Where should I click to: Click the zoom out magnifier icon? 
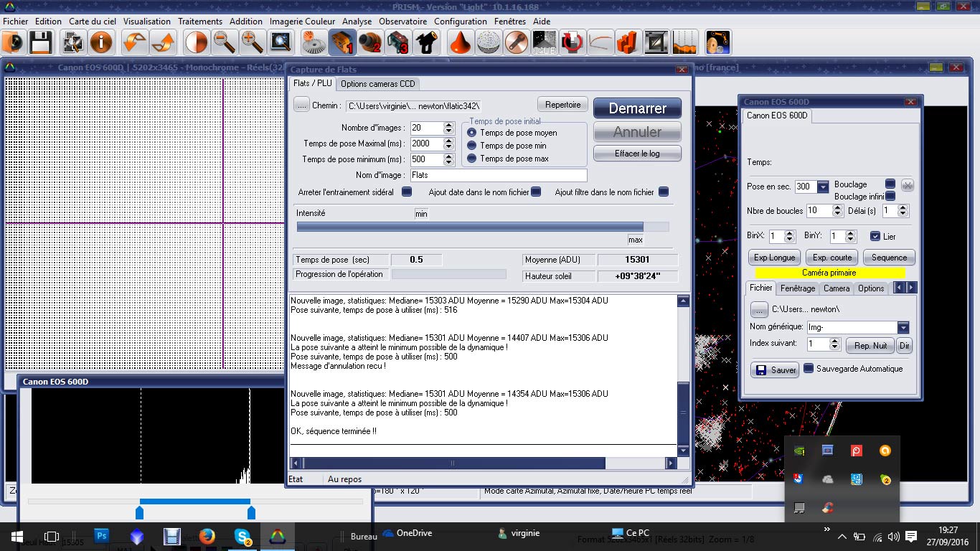click(224, 43)
